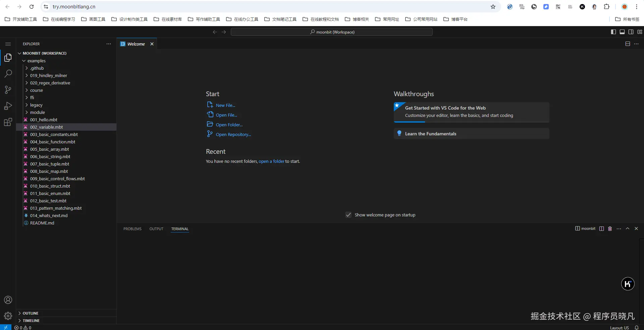The image size is (644, 330).
Task: Click the browser address bar URL
Action: coord(74,7)
